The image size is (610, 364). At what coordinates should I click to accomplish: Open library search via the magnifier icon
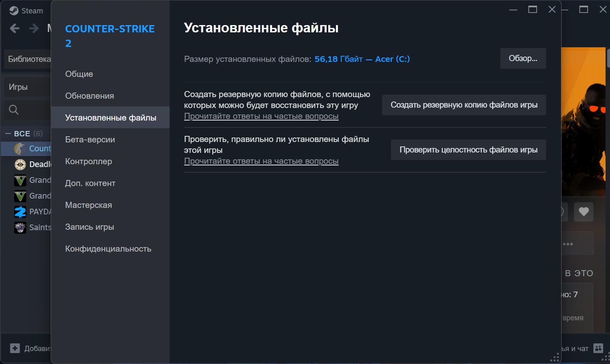pos(13,110)
